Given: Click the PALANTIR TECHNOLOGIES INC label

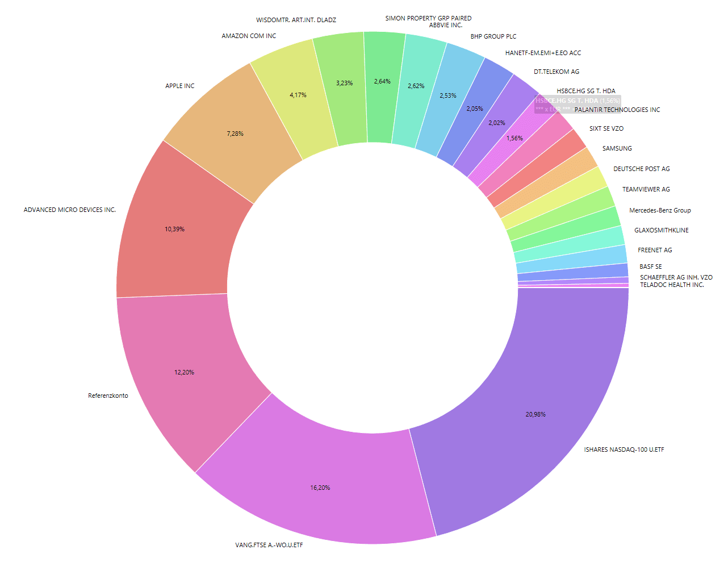Looking at the screenshot, I should [x=617, y=110].
